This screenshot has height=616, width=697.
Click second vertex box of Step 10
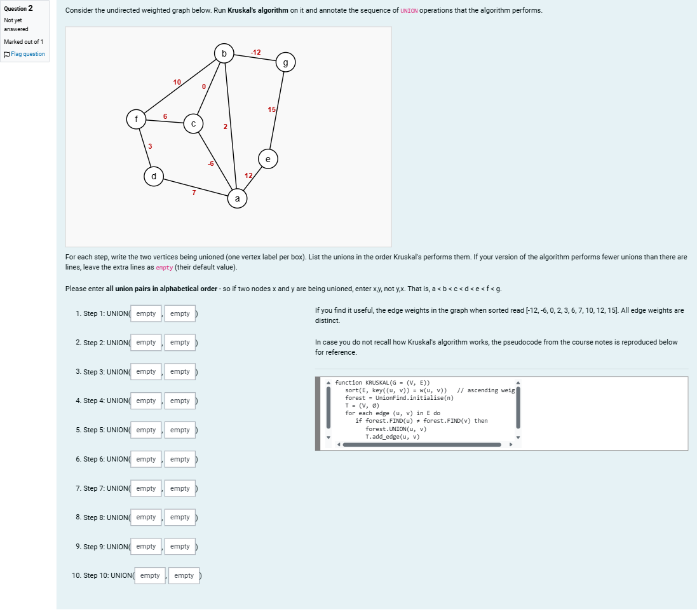coord(184,575)
